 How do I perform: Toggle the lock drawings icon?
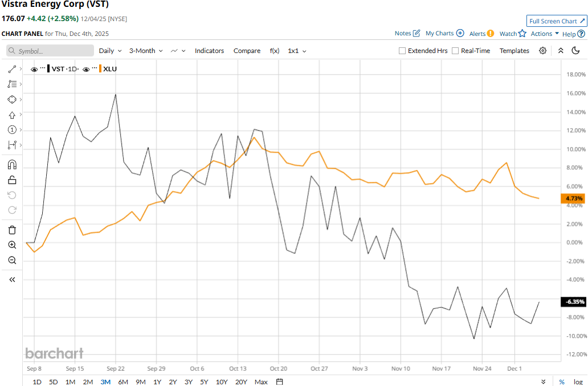pos(12,180)
